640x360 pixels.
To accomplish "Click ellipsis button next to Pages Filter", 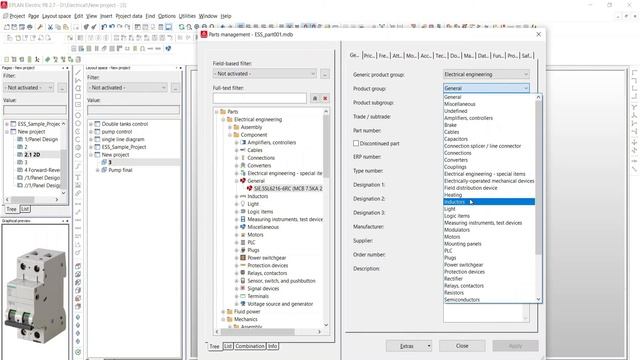I will click(62, 87).
